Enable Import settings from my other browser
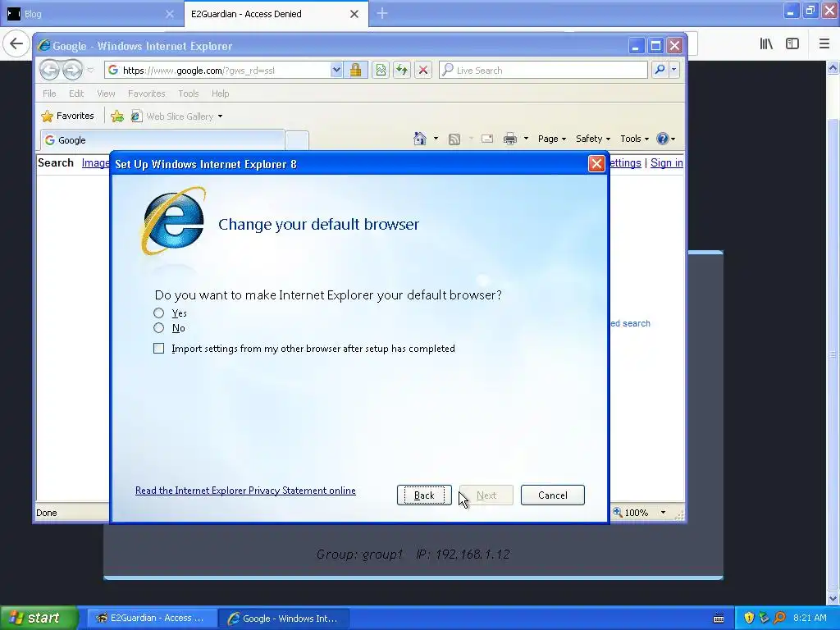The image size is (840, 630). (x=158, y=349)
